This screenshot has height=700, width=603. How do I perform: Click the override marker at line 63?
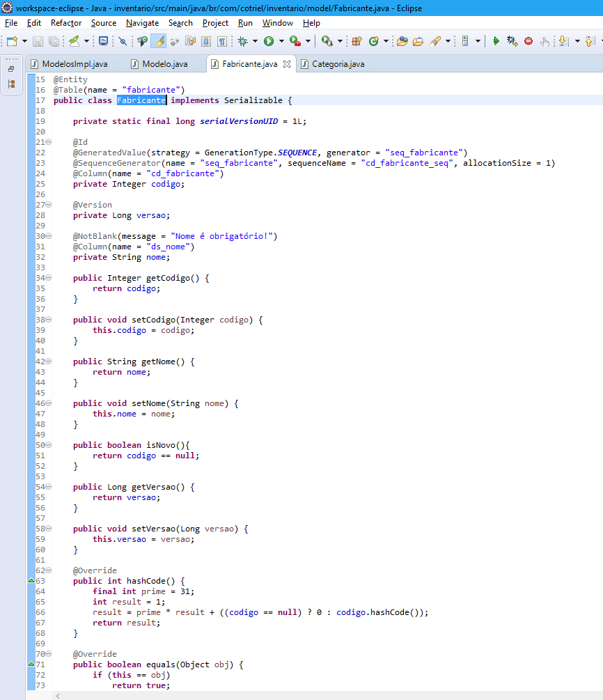30,581
